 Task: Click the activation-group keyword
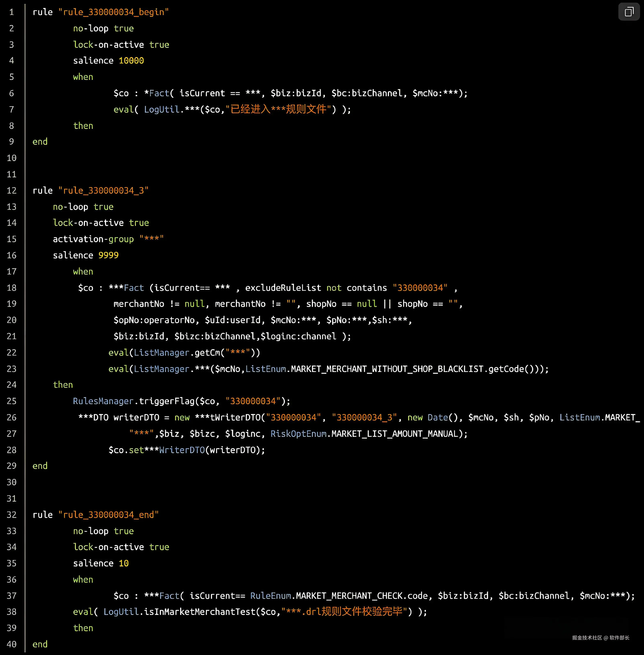click(x=93, y=239)
